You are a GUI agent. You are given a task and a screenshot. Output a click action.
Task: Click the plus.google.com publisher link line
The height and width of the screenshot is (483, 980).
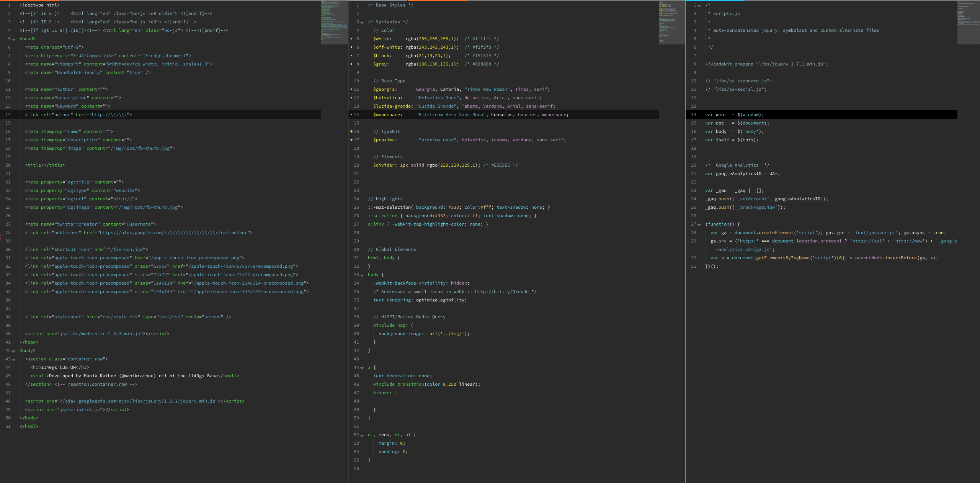click(139, 232)
